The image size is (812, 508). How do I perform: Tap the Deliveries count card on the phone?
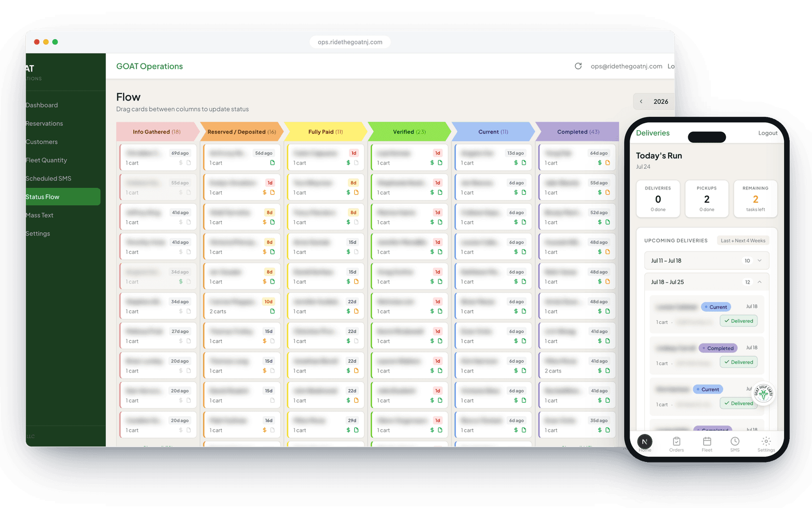tap(658, 199)
